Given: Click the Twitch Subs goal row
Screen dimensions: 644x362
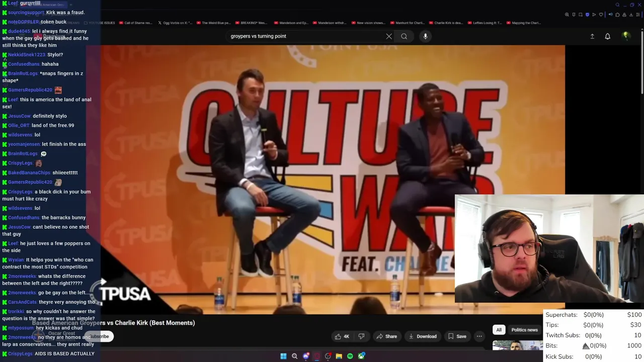Looking at the screenshot, I should (x=594, y=335).
